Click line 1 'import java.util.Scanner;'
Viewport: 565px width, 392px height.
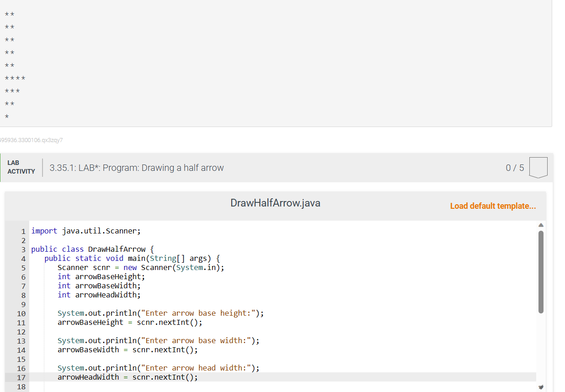85,231
